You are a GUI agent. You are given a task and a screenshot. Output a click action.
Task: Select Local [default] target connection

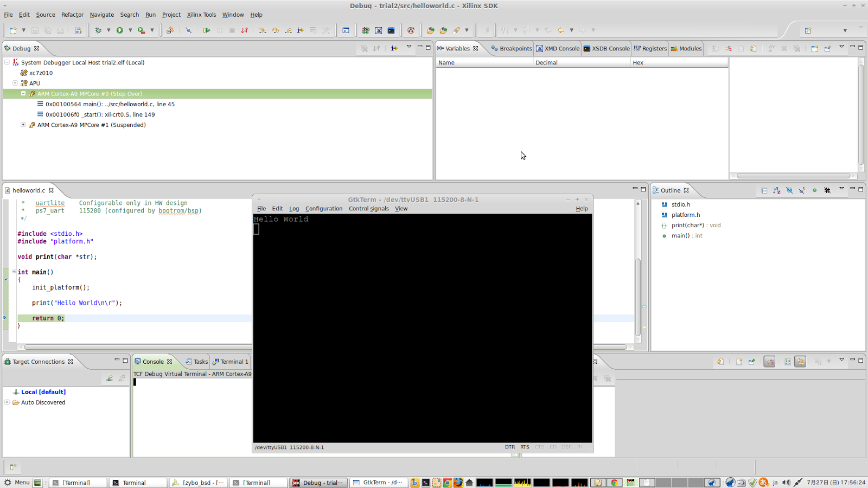(43, 392)
